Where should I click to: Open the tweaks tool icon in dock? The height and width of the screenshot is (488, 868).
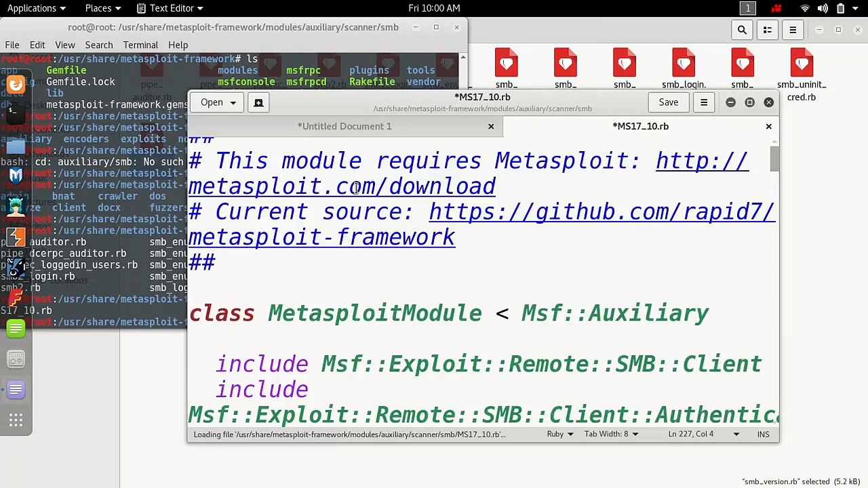pos(16,359)
